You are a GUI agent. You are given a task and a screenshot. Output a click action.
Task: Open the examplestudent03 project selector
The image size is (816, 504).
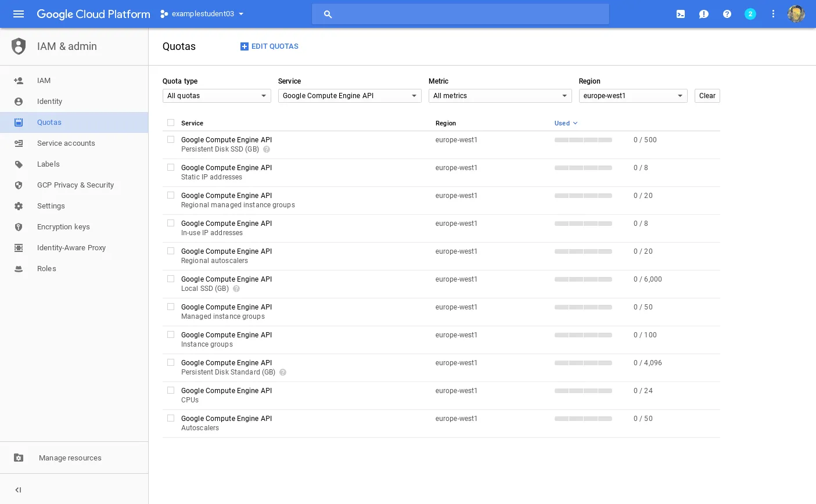[x=202, y=14]
